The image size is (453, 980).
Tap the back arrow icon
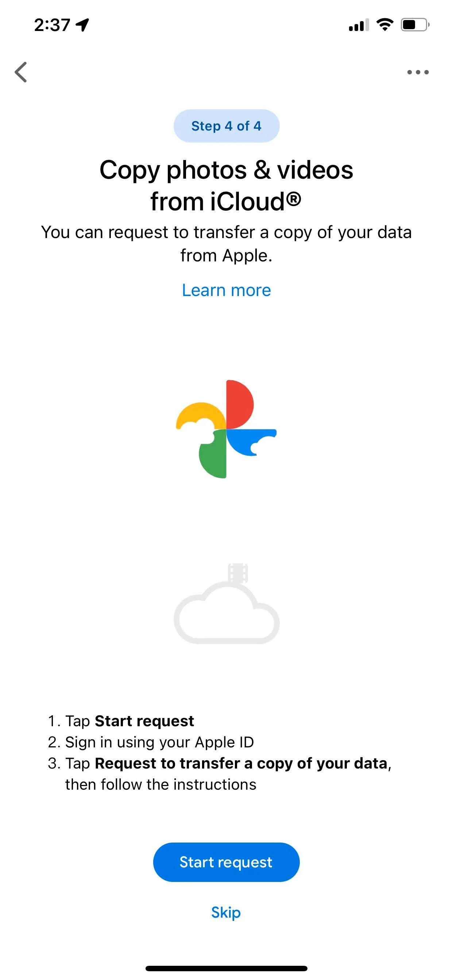pyautogui.click(x=21, y=72)
